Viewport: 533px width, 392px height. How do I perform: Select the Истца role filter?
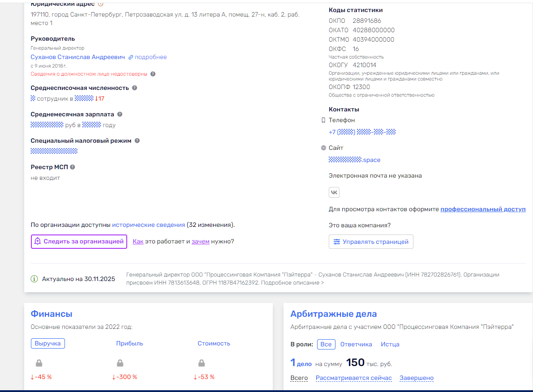pos(390,345)
